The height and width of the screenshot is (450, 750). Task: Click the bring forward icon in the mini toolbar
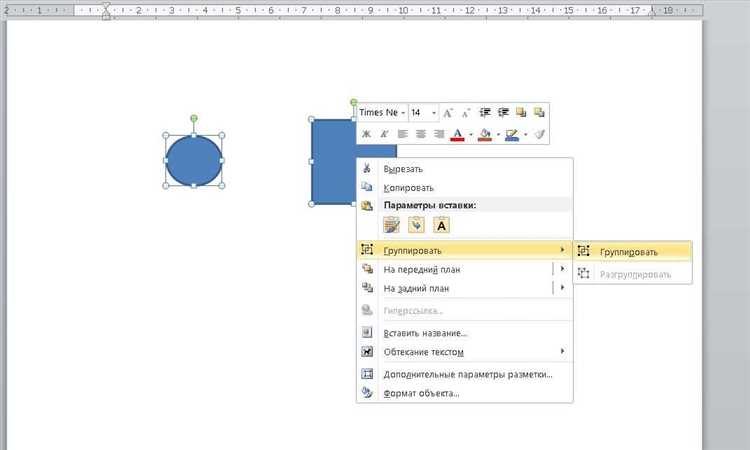click(521, 112)
